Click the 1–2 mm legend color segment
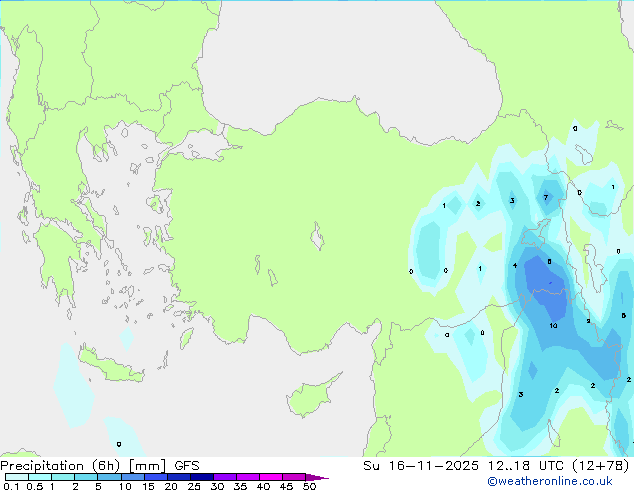This screenshot has width=634, height=490. pos(63,477)
